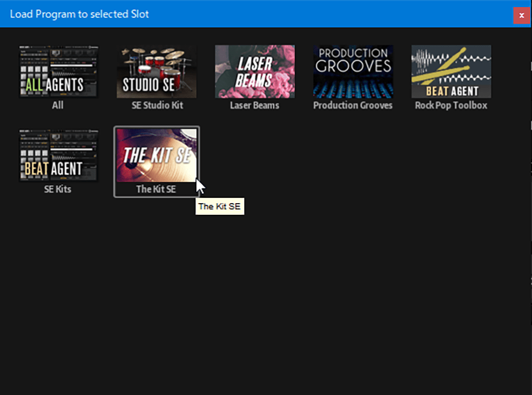
Task: Click the 'Laser Beams' caption text
Action: point(254,105)
